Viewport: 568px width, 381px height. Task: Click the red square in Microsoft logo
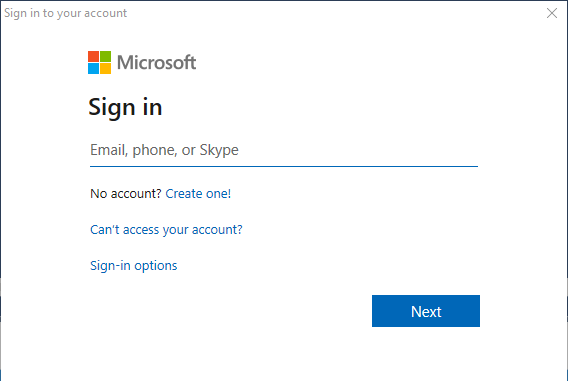(x=93, y=56)
